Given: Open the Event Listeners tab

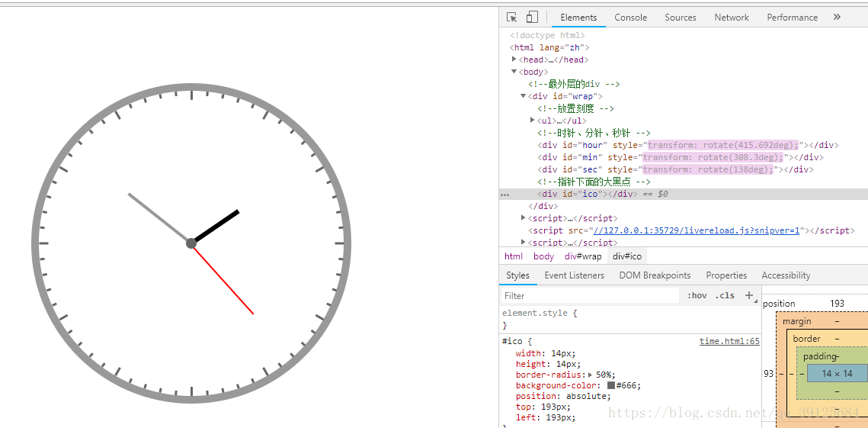Looking at the screenshot, I should point(574,275).
